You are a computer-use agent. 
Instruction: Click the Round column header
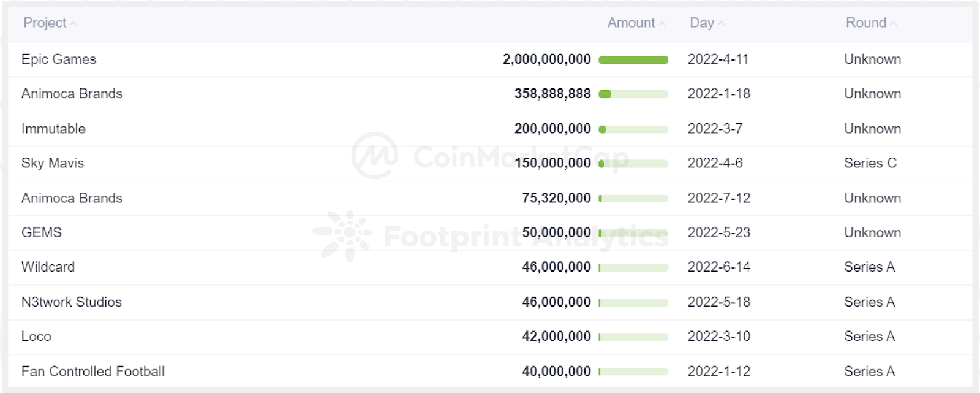tap(865, 23)
